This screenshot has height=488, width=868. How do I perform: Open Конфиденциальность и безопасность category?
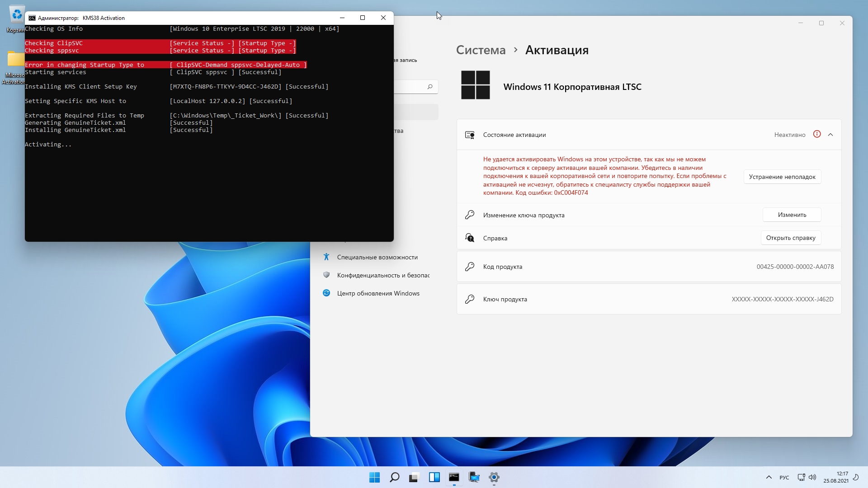382,275
